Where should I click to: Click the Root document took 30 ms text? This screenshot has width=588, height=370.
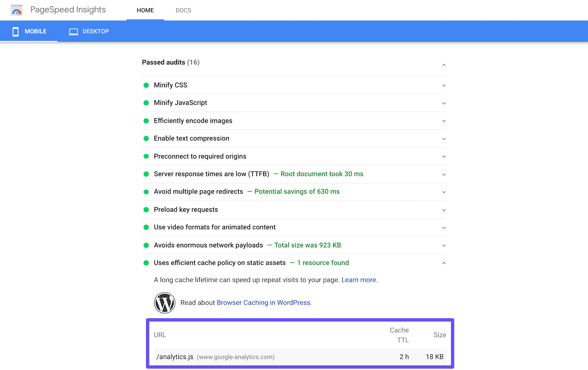(x=321, y=173)
